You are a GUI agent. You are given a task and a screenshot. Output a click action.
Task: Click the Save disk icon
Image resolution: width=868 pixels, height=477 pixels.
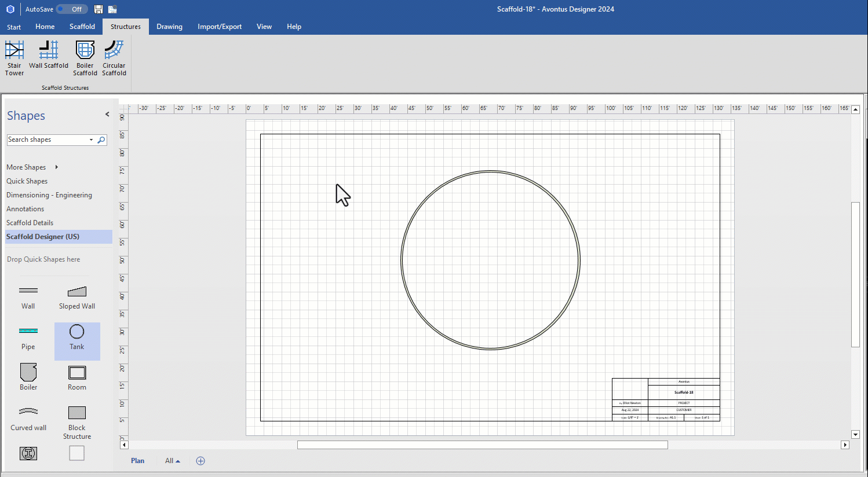(99, 9)
